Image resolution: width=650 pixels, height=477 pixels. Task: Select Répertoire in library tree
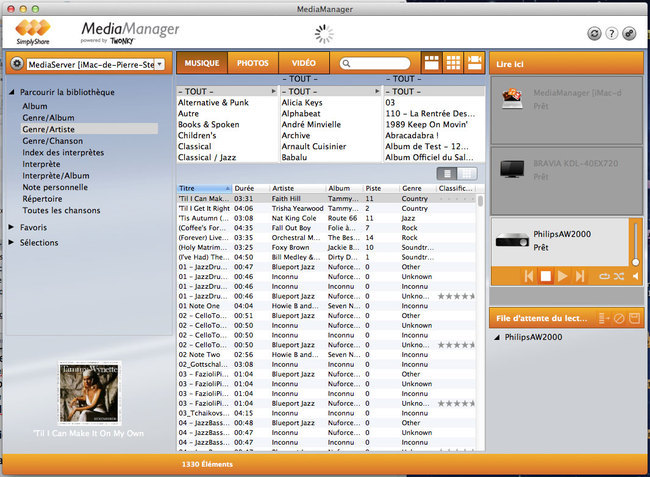click(42, 199)
